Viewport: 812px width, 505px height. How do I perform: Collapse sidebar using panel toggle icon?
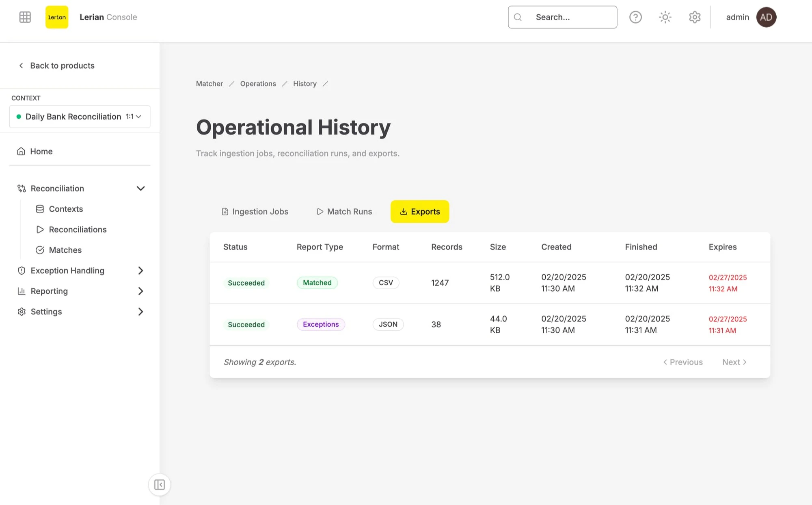pyautogui.click(x=159, y=485)
